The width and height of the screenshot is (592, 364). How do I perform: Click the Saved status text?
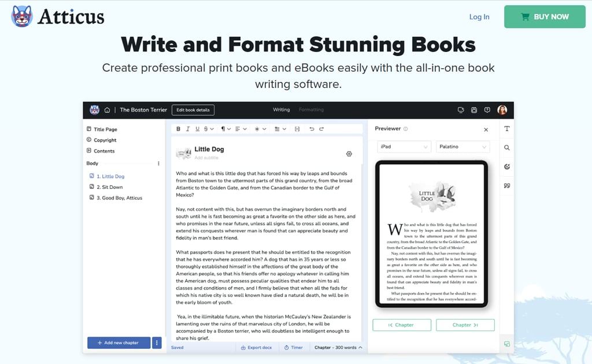coord(177,347)
